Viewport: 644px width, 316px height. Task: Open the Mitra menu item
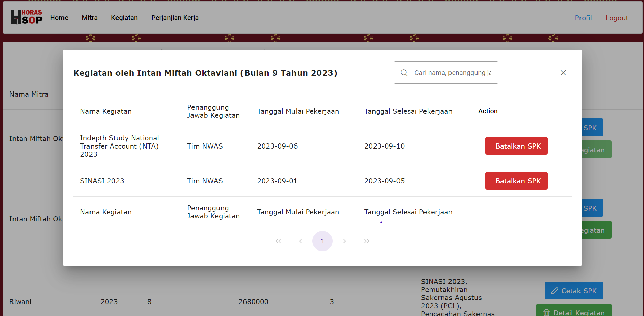coord(89,18)
